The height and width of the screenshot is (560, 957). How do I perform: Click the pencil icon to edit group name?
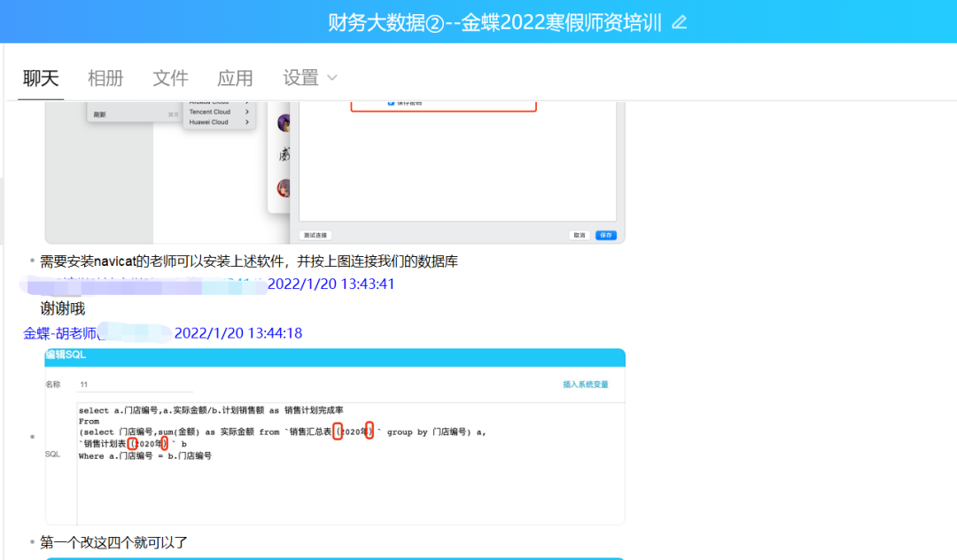tap(680, 22)
